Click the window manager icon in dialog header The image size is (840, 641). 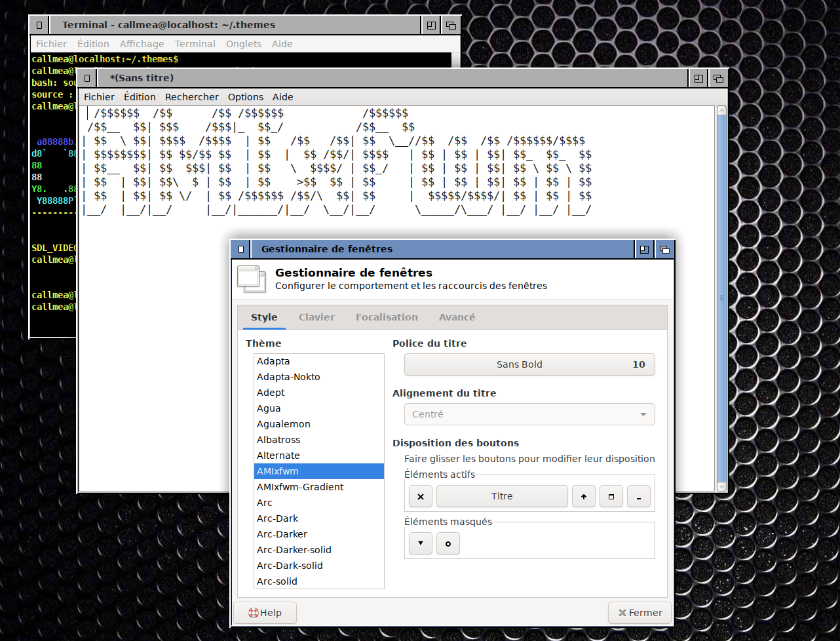point(252,279)
